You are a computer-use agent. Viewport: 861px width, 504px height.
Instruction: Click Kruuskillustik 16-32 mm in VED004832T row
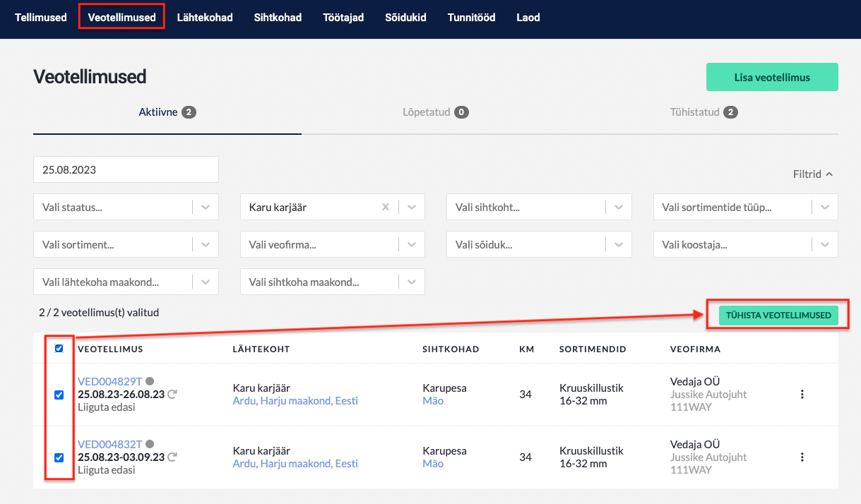[592, 457]
